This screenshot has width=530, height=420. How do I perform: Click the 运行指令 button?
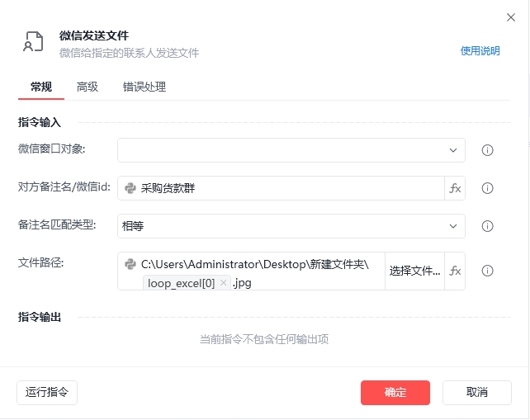[47, 392]
